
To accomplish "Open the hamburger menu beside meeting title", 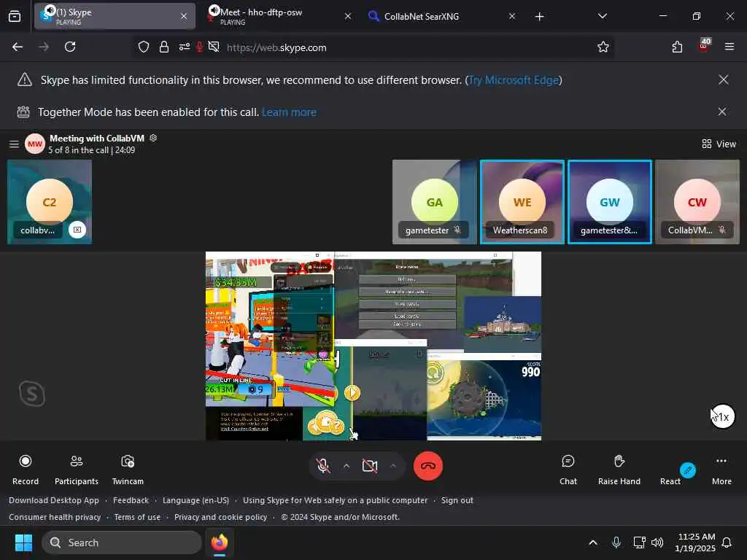I will (x=15, y=144).
